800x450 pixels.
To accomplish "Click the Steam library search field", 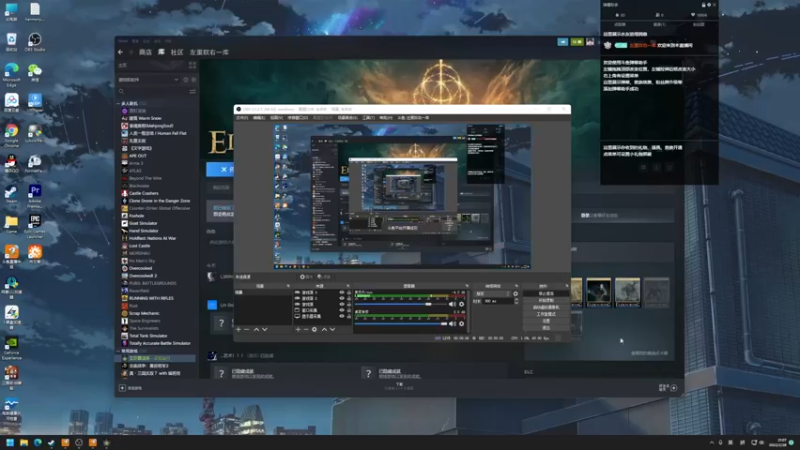I will 153,92.
